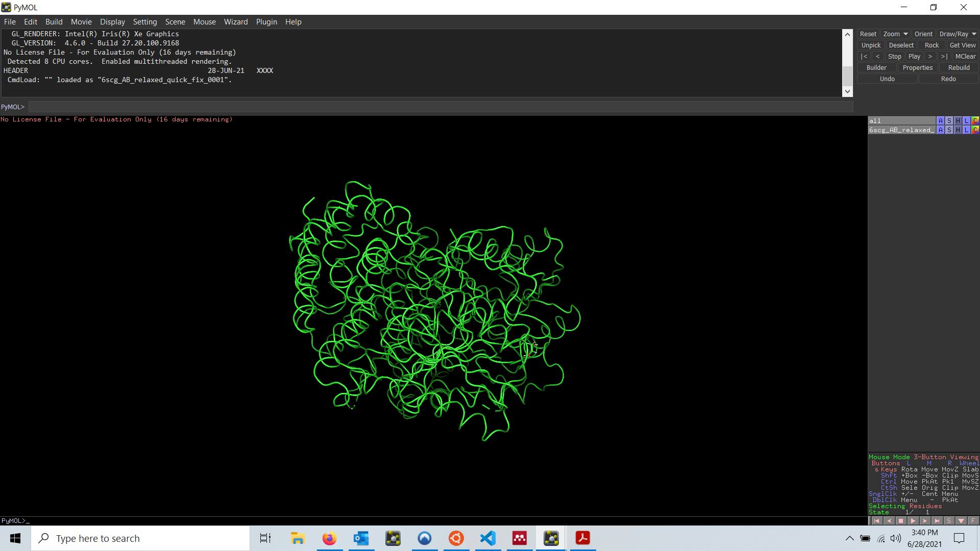Toggle visibility of 6scg_AB_relaxed object by name
The height and width of the screenshot is (551, 980).
901,130
